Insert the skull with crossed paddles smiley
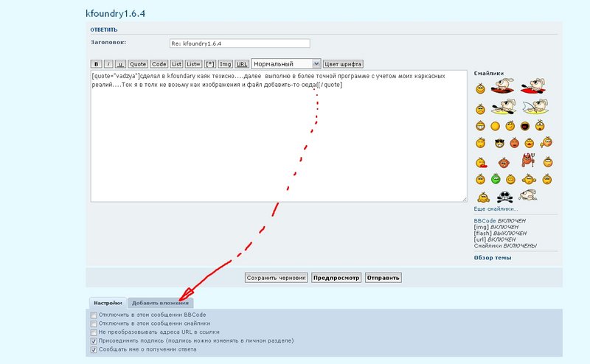590x364 pixels. click(x=504, y=197)
